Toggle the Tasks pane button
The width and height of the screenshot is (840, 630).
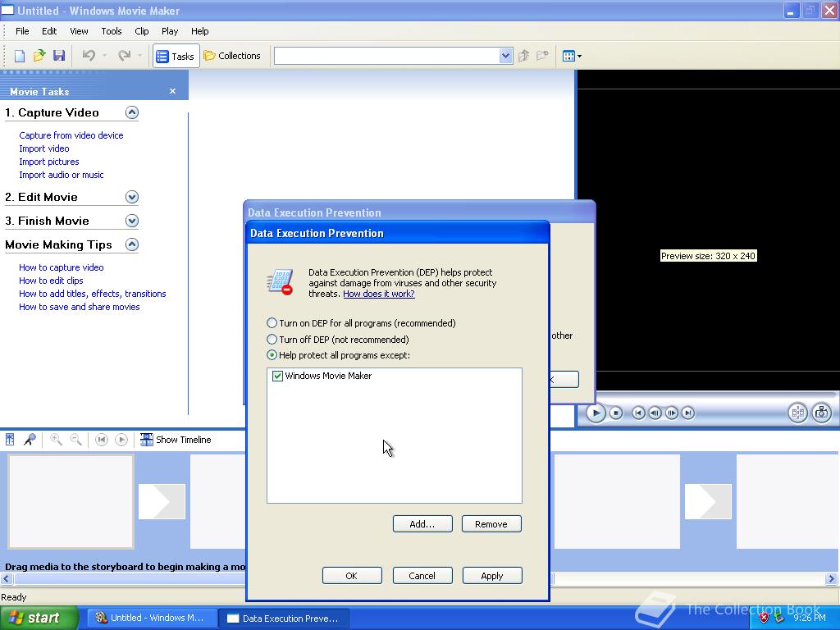point(176,56)
